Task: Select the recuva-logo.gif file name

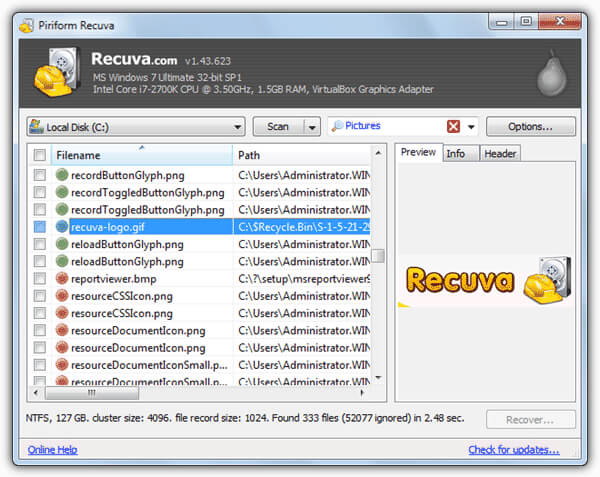Action: 108,227
